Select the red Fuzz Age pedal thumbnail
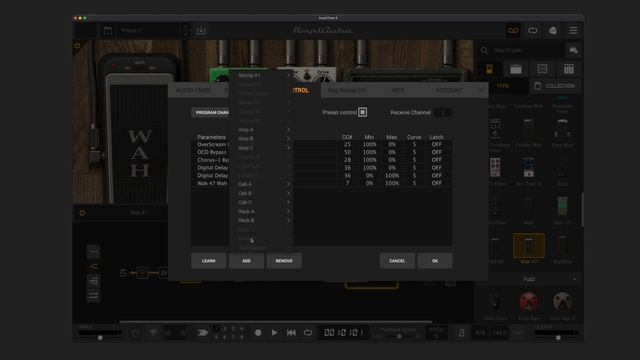Screen dimensions: 640x360 click(529, 302)
